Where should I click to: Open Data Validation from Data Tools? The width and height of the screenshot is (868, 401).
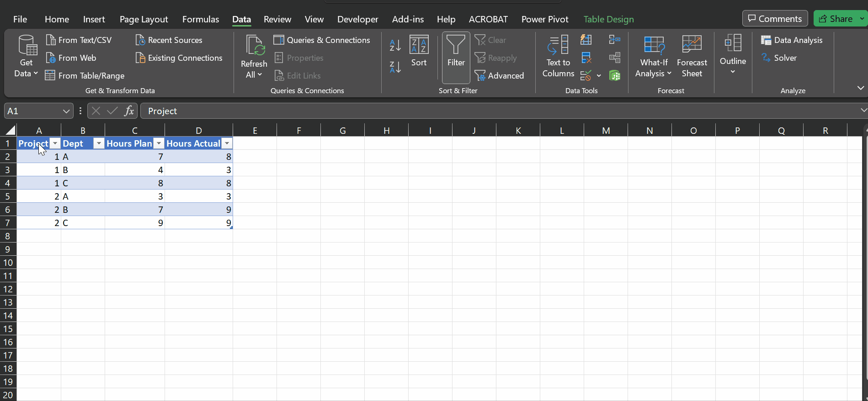[x=586, y=76]
